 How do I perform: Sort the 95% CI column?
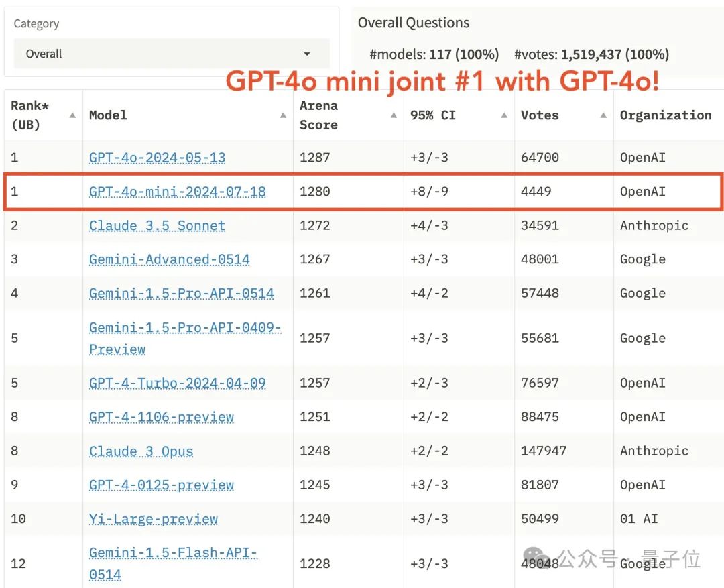(503, 115)
